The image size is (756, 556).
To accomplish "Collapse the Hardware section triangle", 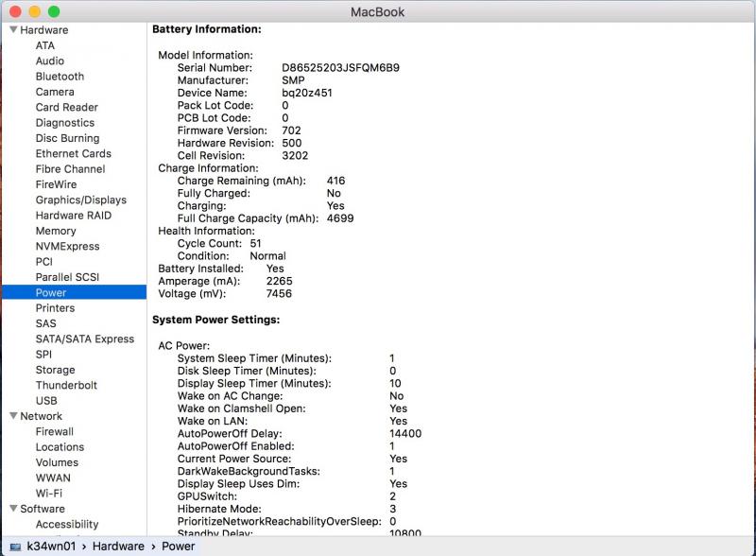I will click(13, 29).
